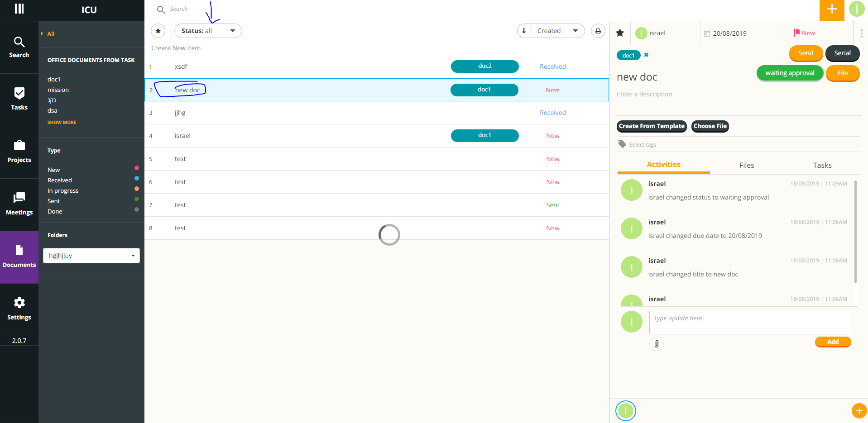
Task: Click SHOW MORE under office documents
Action: (x=62, y=122)
